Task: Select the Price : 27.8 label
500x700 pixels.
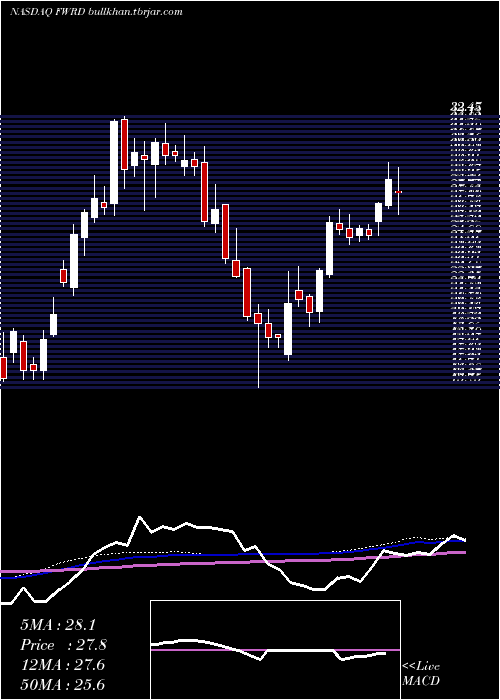Action: pyautogui.click(x=63, y=645)
